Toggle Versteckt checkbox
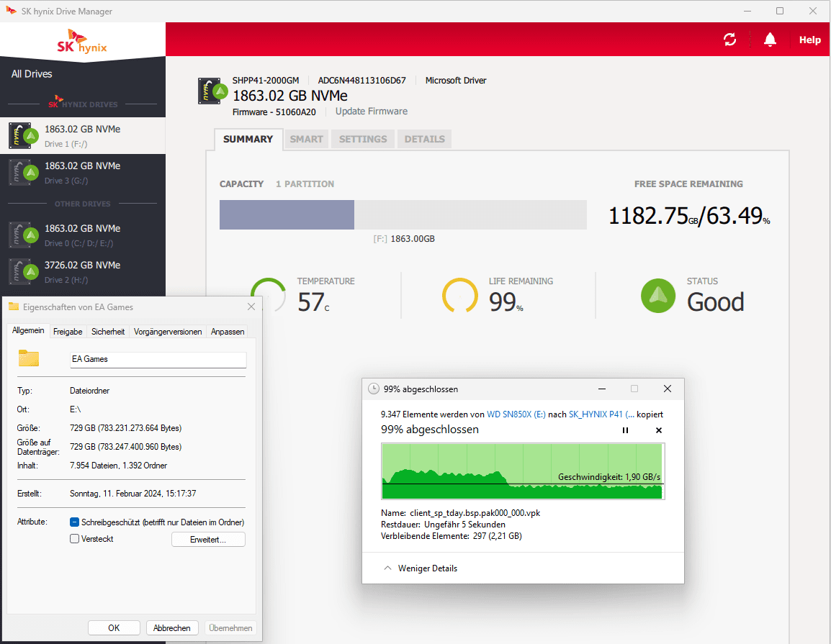 click(74, 539)
